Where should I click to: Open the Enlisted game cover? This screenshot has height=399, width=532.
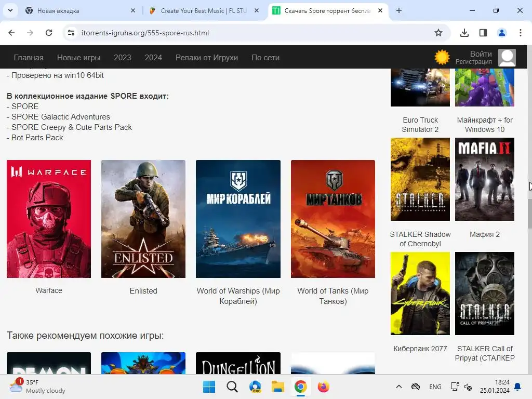coord(143,219)
